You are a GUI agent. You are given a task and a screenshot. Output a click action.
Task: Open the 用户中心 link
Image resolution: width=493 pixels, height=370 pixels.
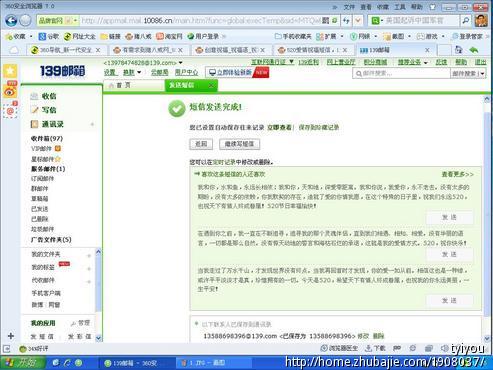pos(186,72)
